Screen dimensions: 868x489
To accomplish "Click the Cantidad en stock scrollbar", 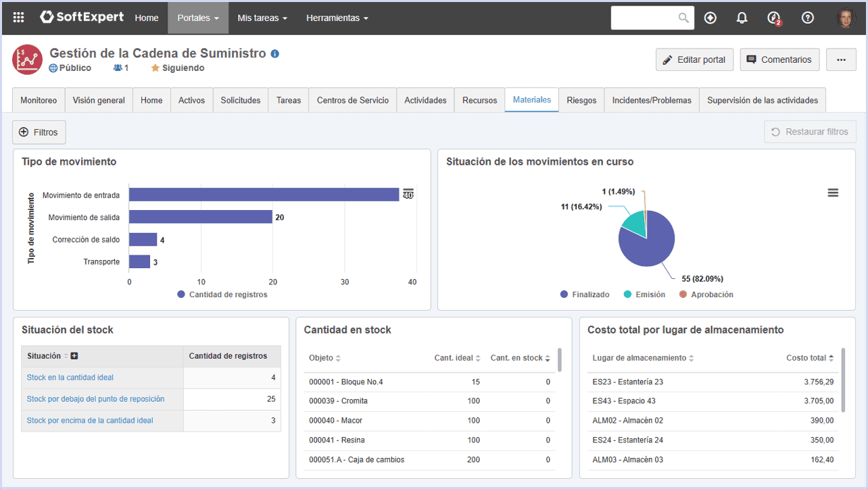I will coord(560,360).
